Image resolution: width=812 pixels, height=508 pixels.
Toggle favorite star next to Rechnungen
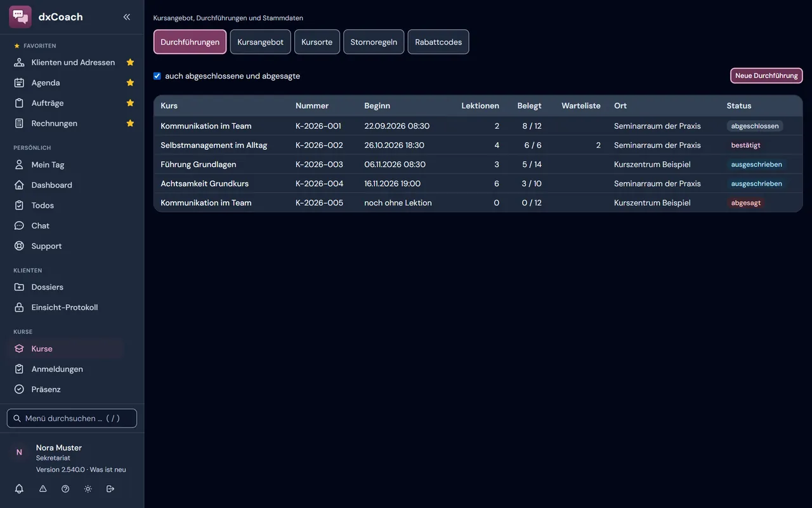point(130,123)
